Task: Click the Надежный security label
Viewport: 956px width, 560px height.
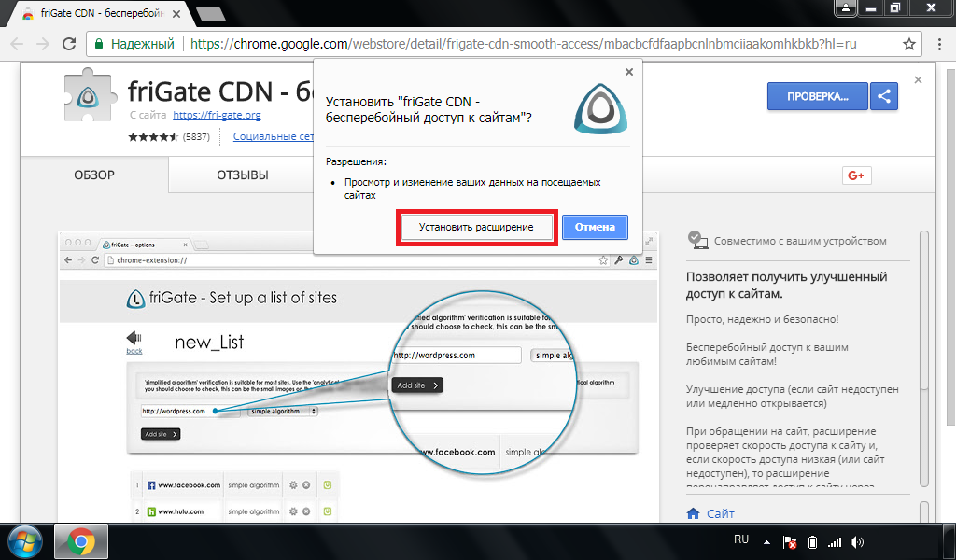Action: (143, 44)
